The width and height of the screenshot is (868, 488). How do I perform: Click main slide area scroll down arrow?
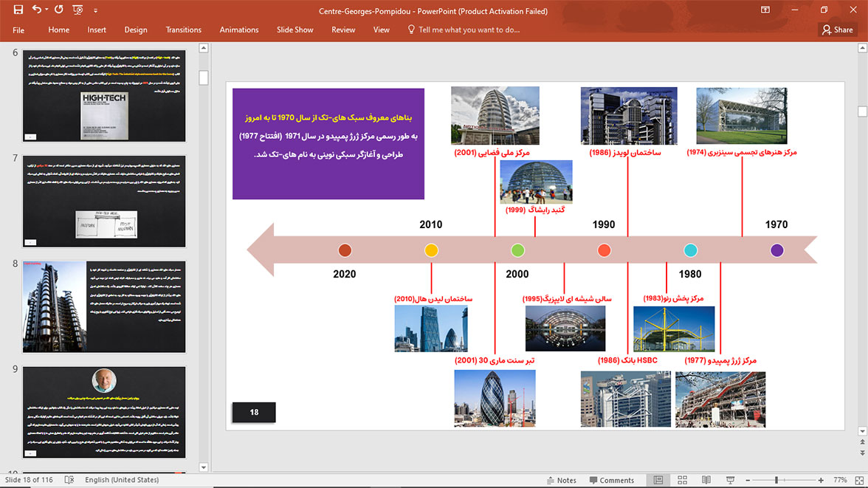(862, 431)
